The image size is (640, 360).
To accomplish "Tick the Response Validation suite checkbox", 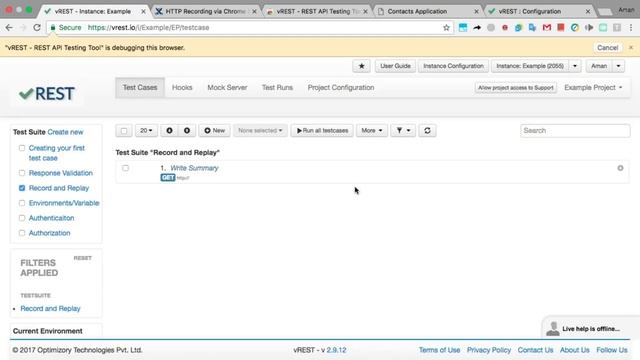I will click(x=22, y=173).
